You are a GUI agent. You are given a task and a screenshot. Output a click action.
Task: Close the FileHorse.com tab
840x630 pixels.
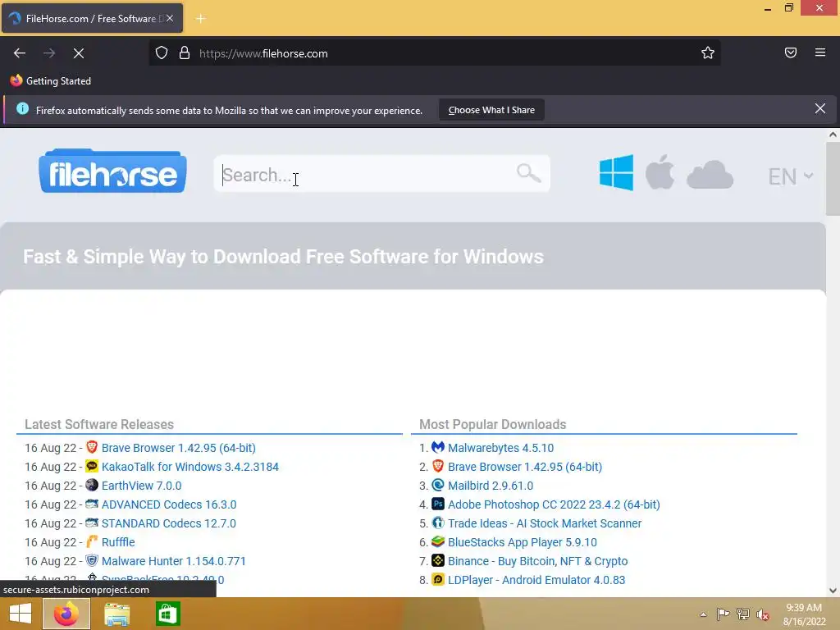click(x=169, y=18)
